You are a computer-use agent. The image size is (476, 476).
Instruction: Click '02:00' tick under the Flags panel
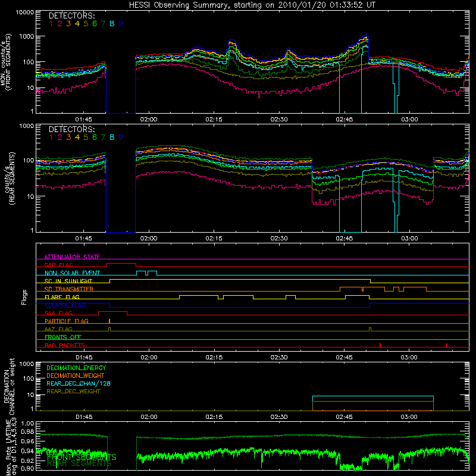tap(149, 358)
